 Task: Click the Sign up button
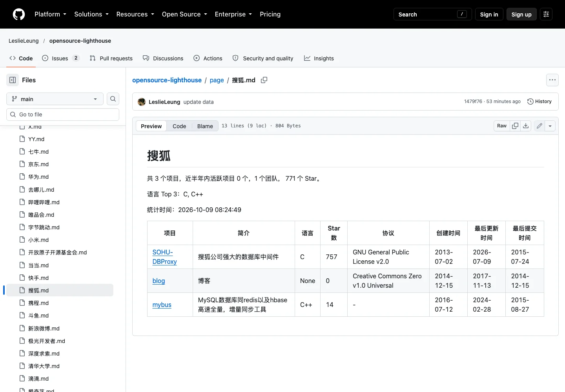click(x=521, y=15)
